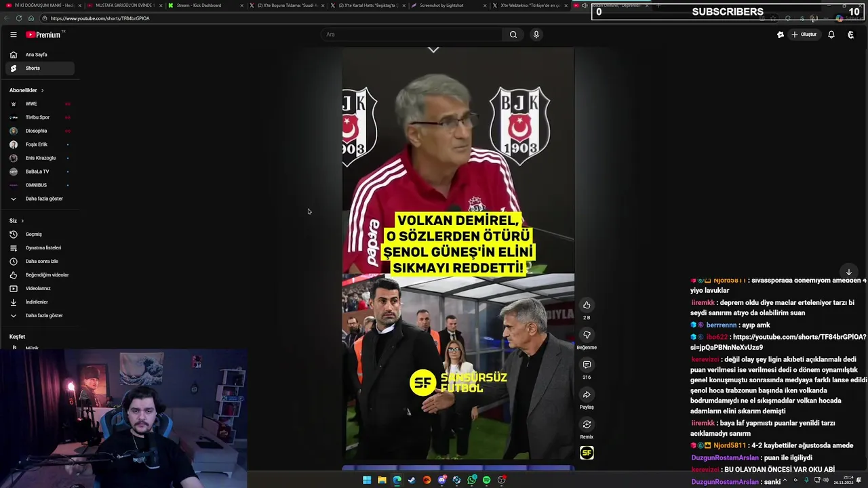The image size is (868, 488).
Task: Remix this Short
Action: [587, 424]
